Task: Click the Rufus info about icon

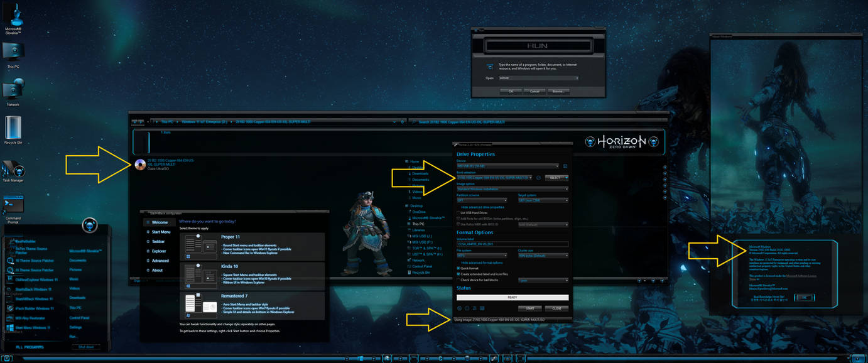Action: coord(467,308)
